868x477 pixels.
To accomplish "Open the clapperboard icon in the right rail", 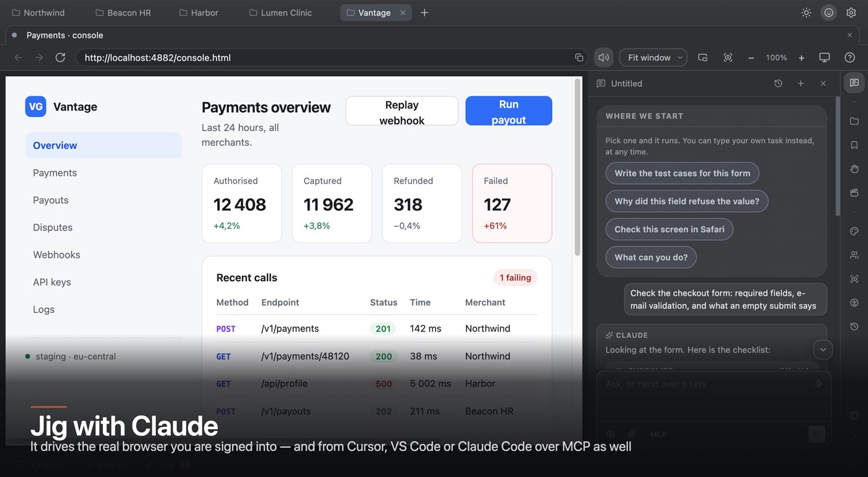I will (854, 193).
